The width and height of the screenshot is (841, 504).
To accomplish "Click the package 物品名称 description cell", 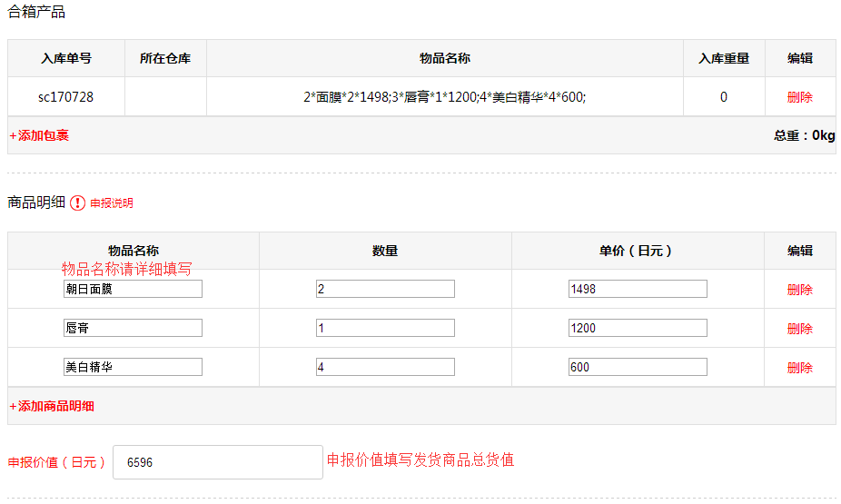I will [444, 97].
